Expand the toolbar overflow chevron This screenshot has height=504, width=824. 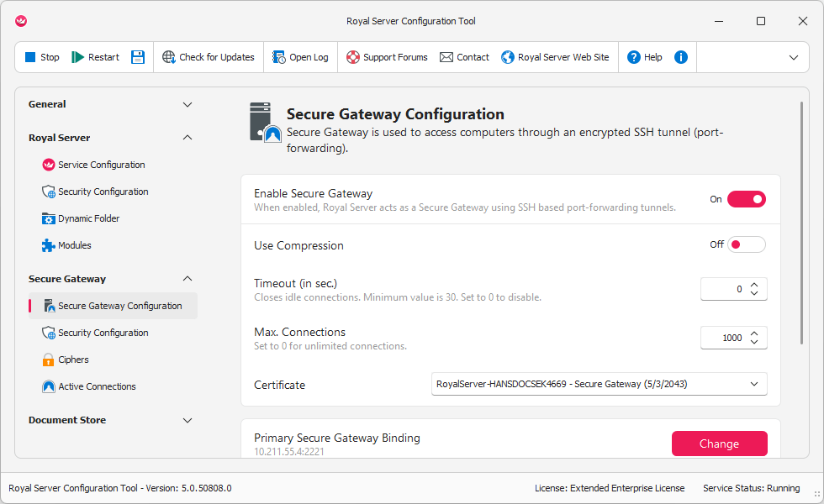click(x=794, y=57)
